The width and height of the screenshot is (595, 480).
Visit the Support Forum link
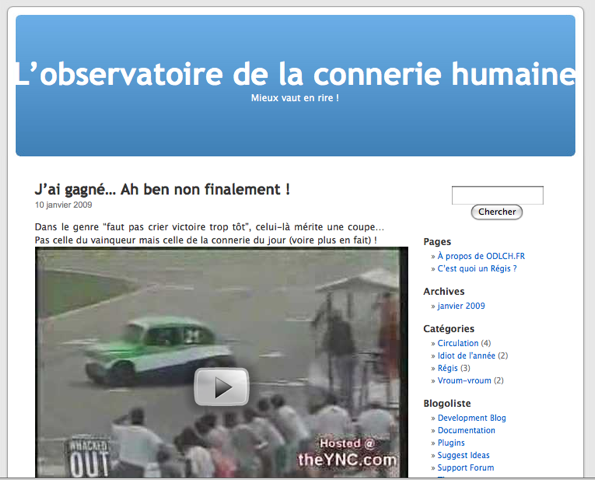466,467
